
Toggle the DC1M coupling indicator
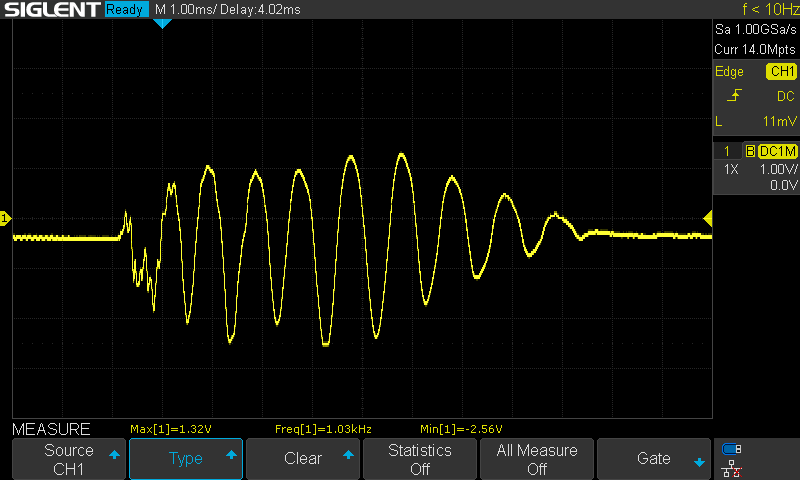pos(777,151)
